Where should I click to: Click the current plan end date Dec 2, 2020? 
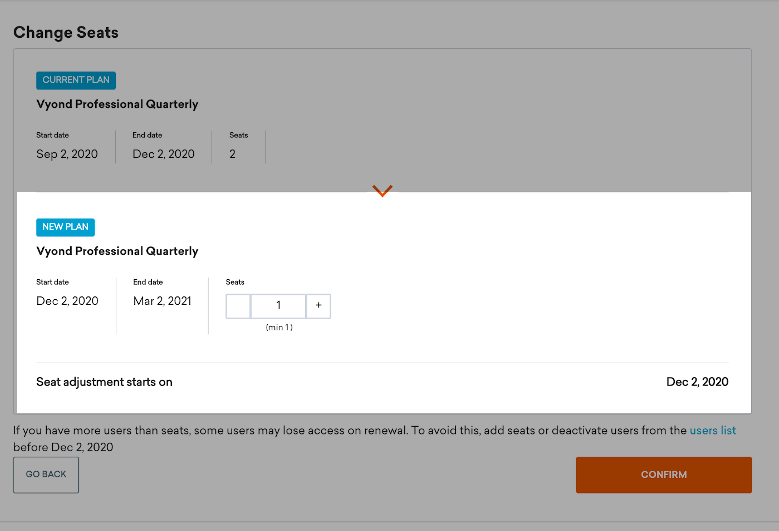click(x=164, y=154)
